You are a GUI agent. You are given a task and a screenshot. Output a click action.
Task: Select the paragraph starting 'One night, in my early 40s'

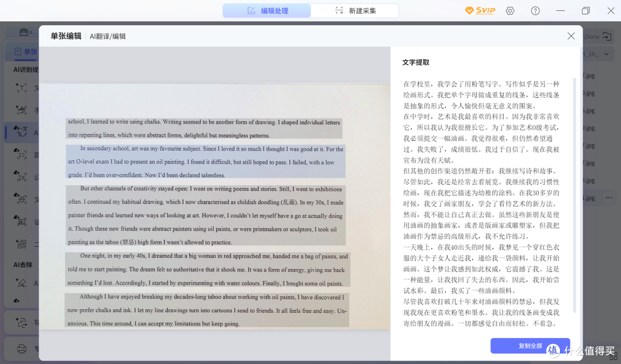tap(208, 269)
